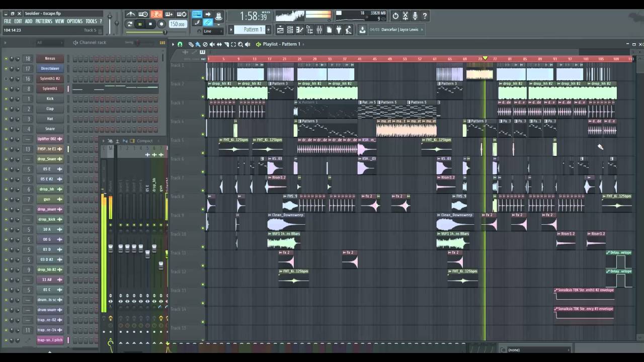644x362 pixels.
Task: Click the Dancefair | Jayce Lewis news link
Action: pyautogui.click(x=400, y=30)
